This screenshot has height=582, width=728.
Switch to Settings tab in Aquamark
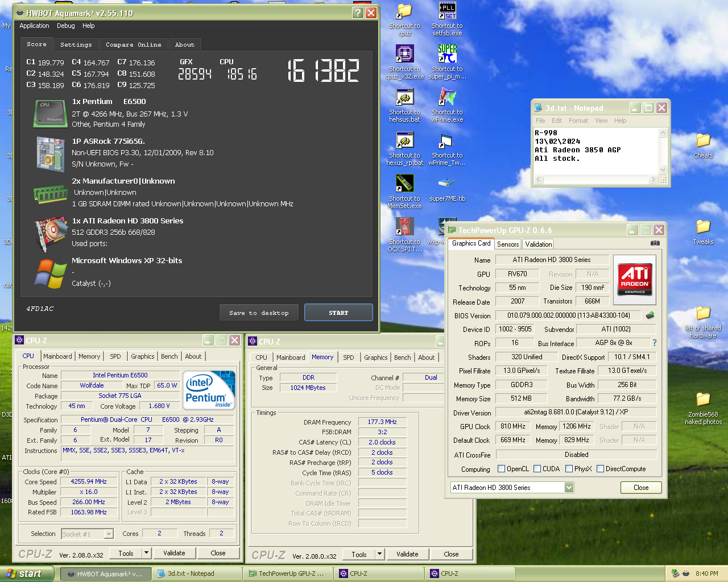tap(76, 44)
